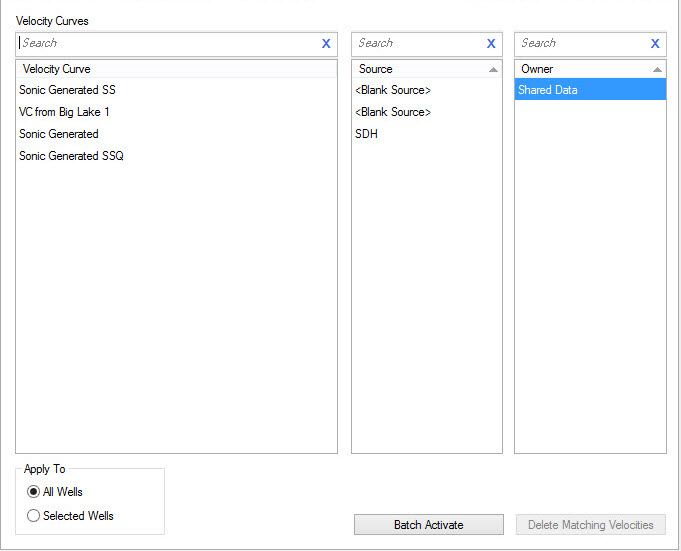Sort by Source column sort arrow
The image size is (681, 551).
pos(493,70)
